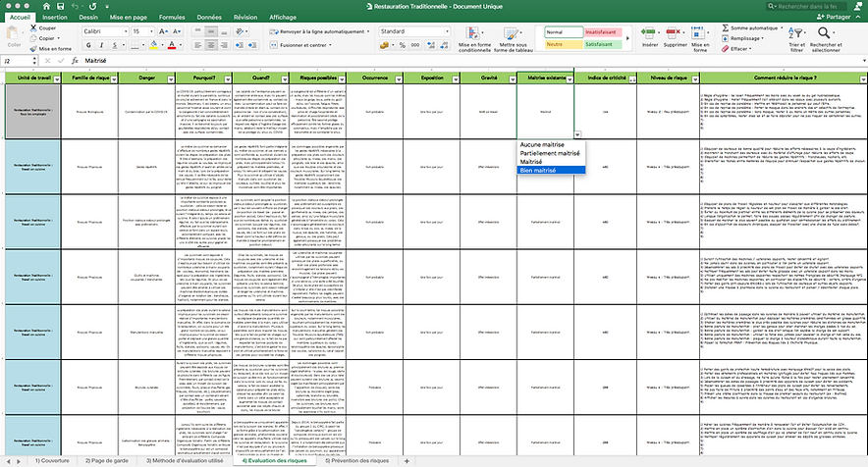Image resolution: width=868 pixels, height=467 pixels.
Task: Redo the action with the redo arrow
Action: [x=92, y=6]
